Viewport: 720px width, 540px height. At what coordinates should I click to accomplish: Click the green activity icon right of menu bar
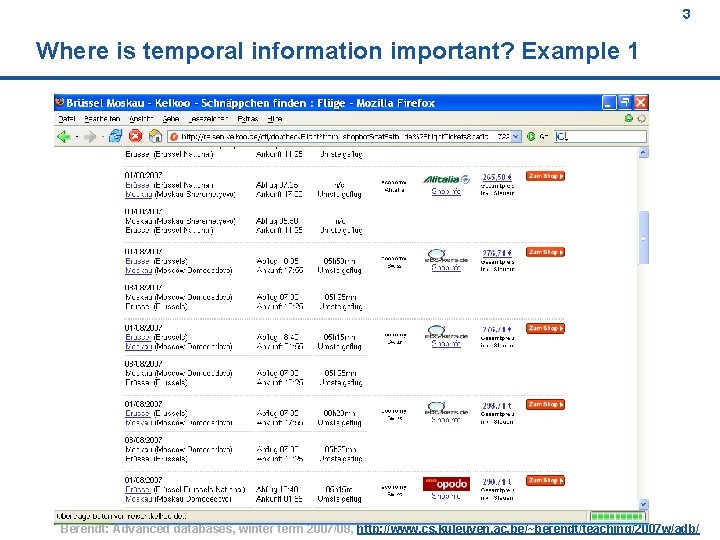[x=629, y=118]
